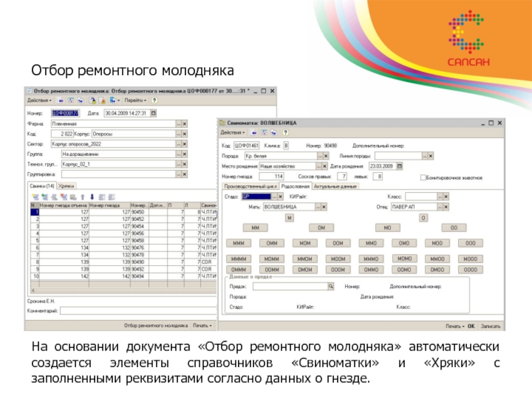Open Печать dropdown in Свиноматки window
The image size is (532, 399).
455,327
